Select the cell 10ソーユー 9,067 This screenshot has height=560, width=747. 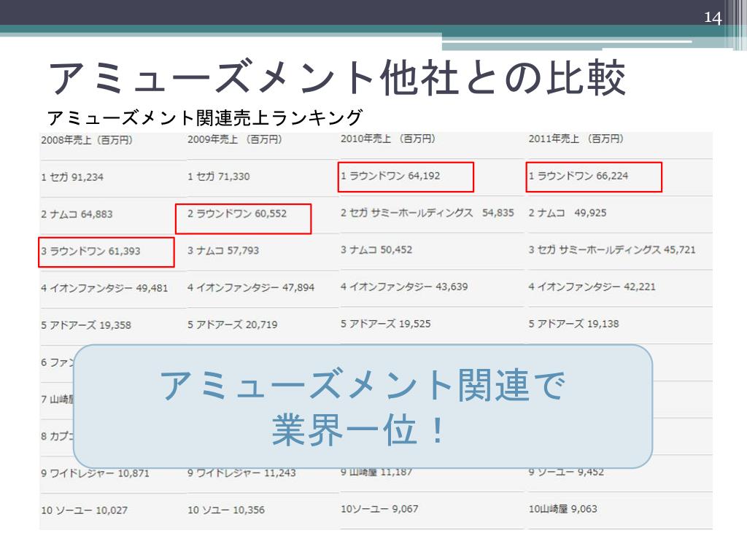pos(379,509)
